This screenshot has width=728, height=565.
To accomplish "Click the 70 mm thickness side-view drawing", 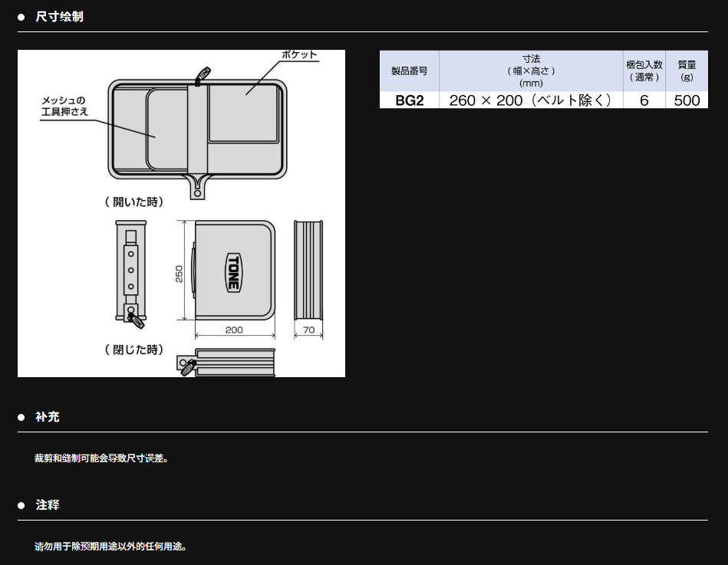I will point(308,271).
